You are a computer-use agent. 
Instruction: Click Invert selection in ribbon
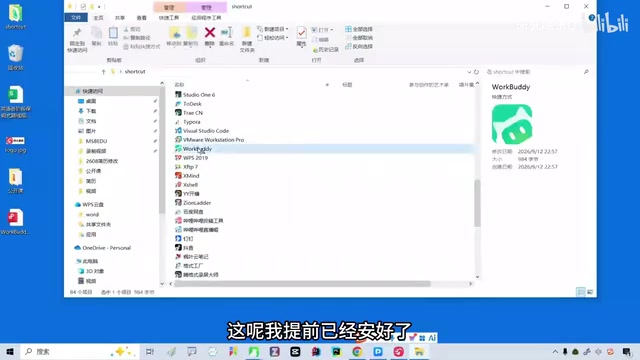pos(359,46)
